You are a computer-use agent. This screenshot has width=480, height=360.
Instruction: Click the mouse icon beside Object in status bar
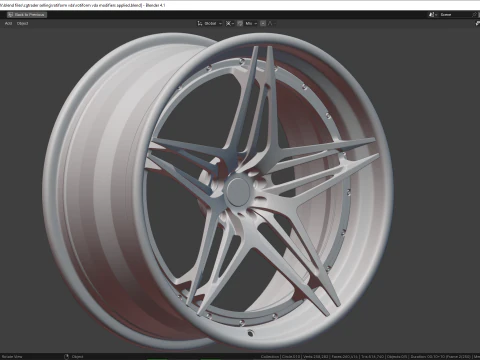point(66,357)
